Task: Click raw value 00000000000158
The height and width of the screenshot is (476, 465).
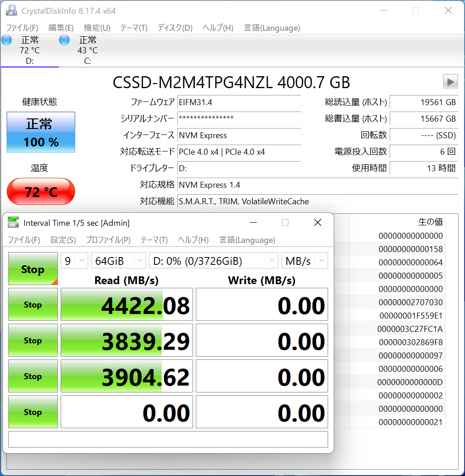Action: pos(410,249)
